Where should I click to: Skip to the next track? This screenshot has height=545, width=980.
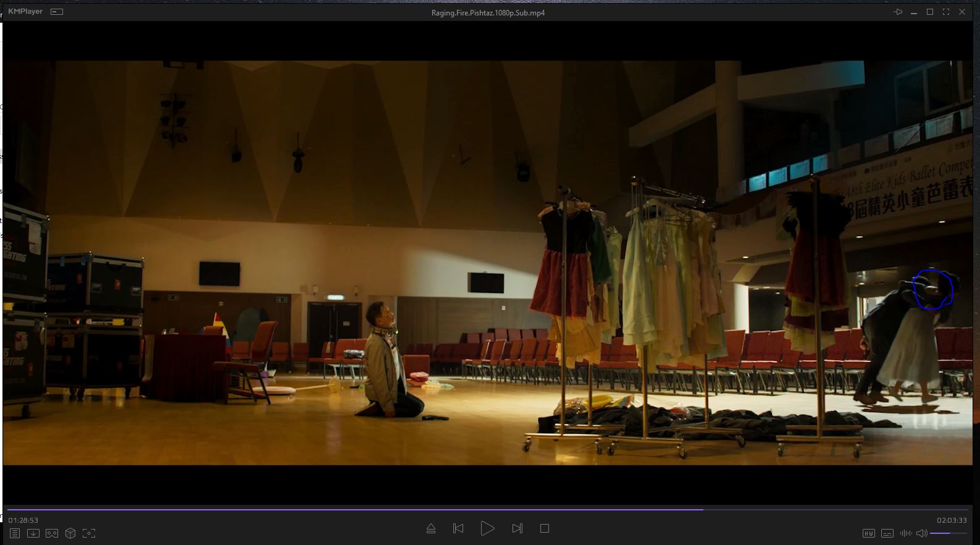pyautogui.click(x=517, y=528)
